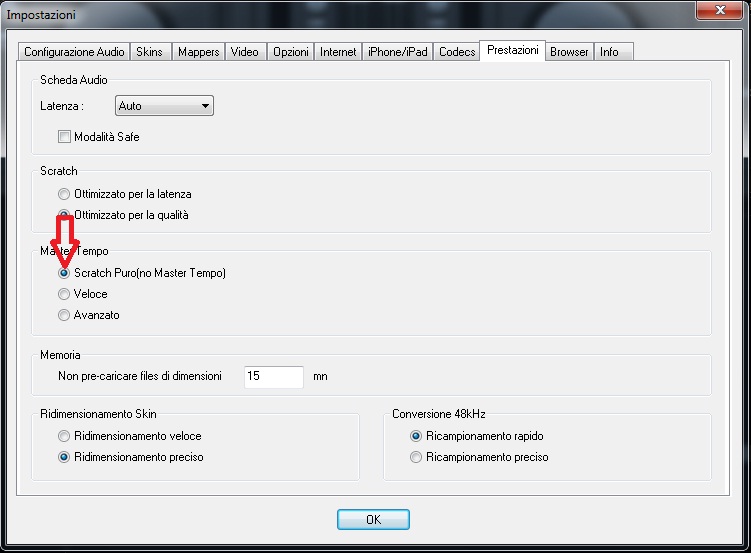Select Ottimizzato per la latenza
Image resolution: width=751 pixels, height=553 pixels.
coord(125,194)
